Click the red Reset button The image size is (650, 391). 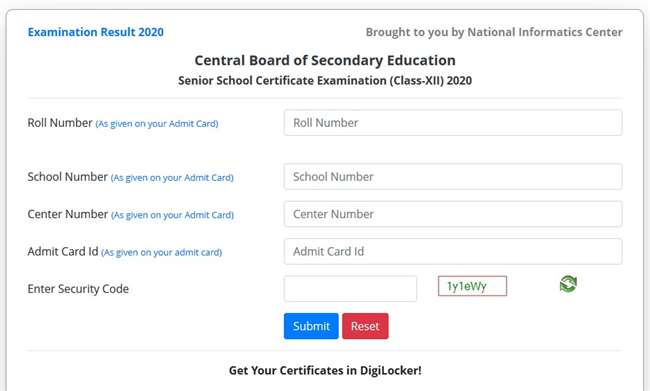coord(365,326)
